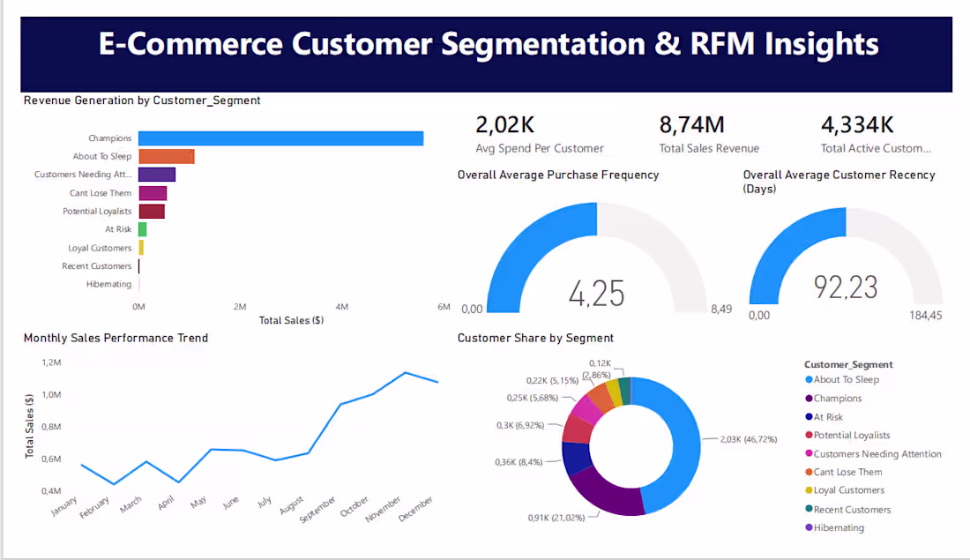The width and height of the screenshot is (970, 560).
Task: Click the Hibernating label in bar chart
Action: tap(108, 284)
